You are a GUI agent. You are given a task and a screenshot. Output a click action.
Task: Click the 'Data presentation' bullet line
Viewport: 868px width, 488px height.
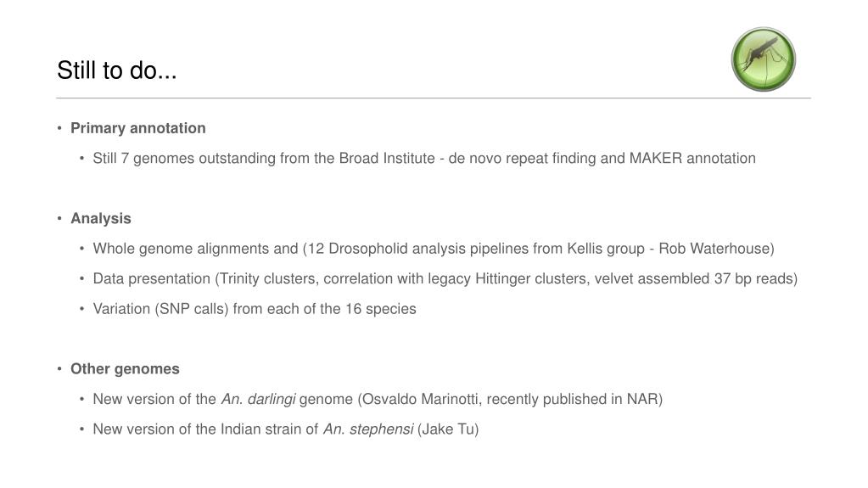(445, 278)
